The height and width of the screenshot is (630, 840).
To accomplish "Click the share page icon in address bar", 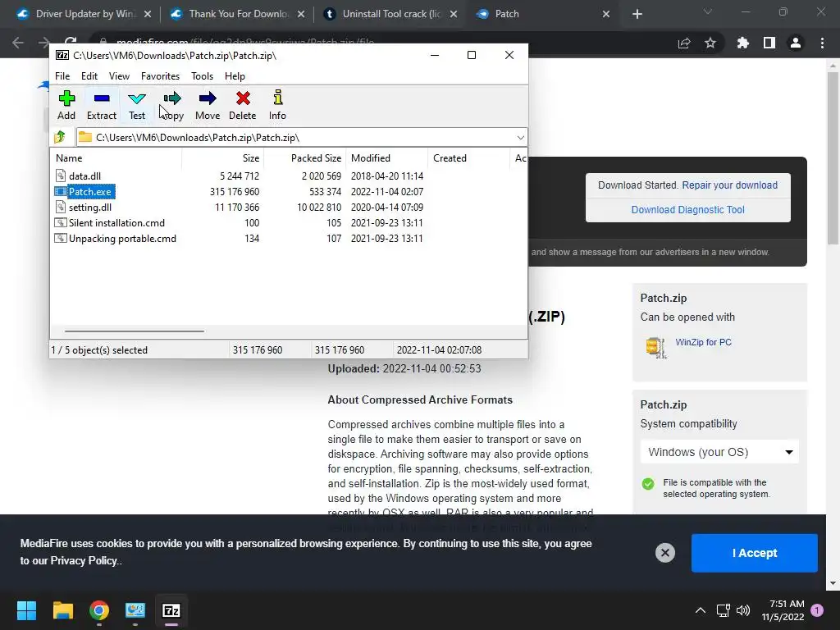I will pos(684,43).
